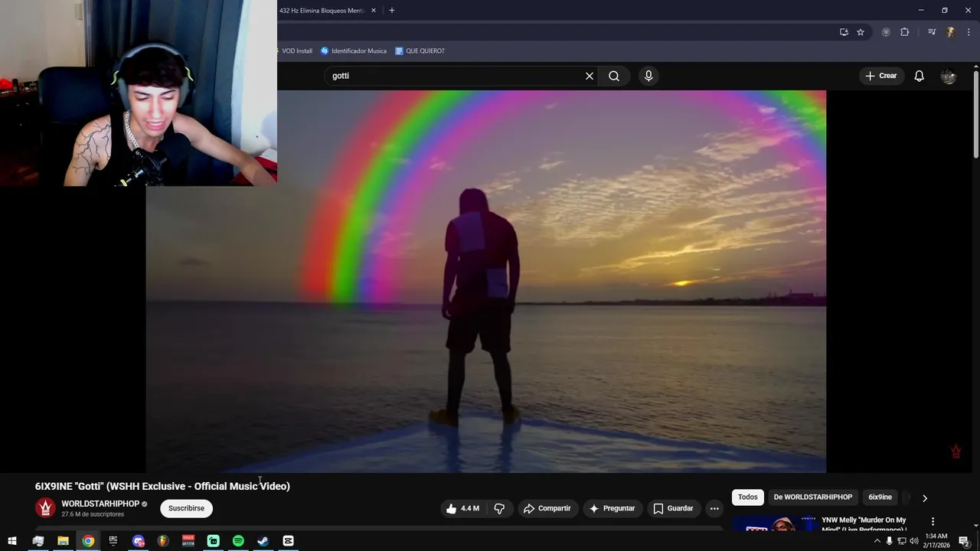The image size is (980, 551).
Task: Select the De WORLDSTARHIPHOP filter chip
Action: [x=813, y=497]
